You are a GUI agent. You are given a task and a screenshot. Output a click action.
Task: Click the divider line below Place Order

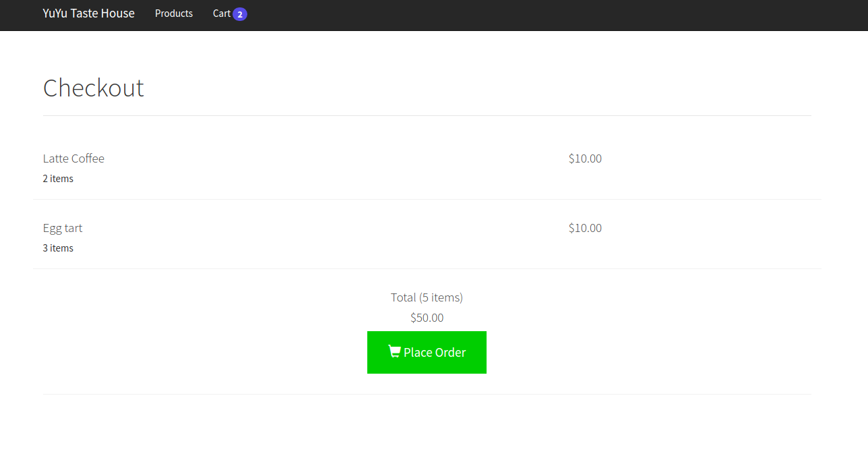point(427,394)
